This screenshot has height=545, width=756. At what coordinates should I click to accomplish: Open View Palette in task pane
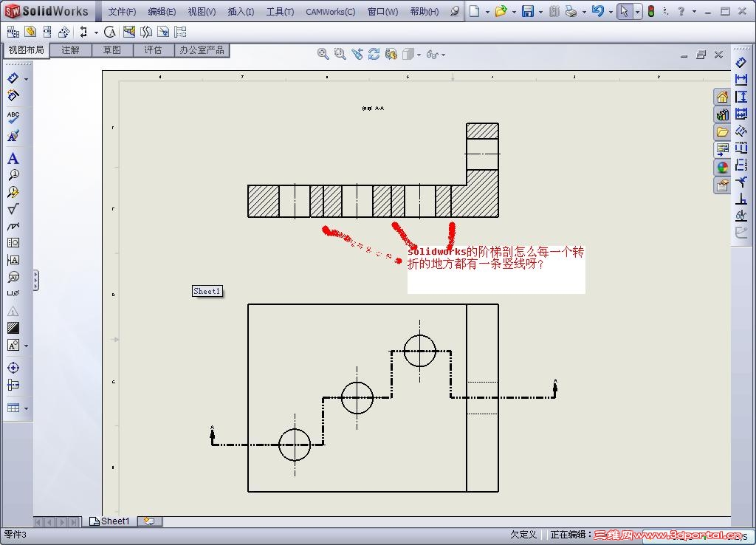click(x=722, y=149)
